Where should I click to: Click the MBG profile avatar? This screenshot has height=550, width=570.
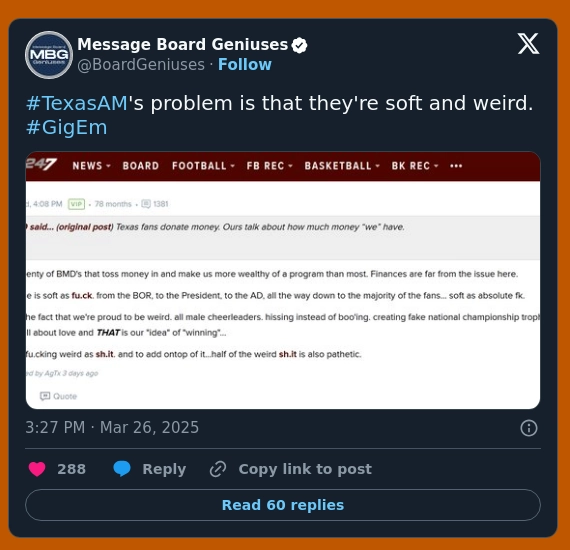click(49, 55)
